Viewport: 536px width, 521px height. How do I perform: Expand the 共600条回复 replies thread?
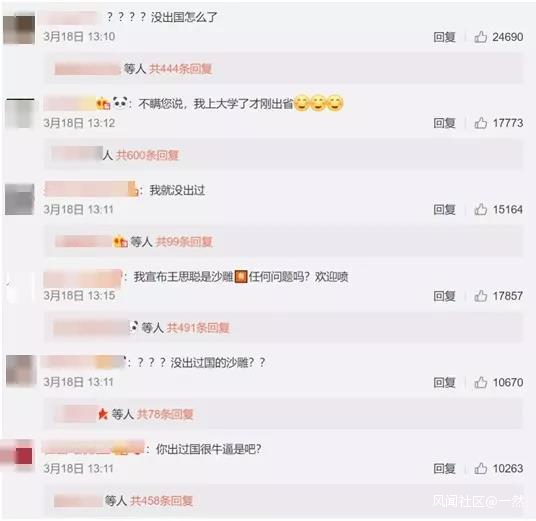point(147,155)
